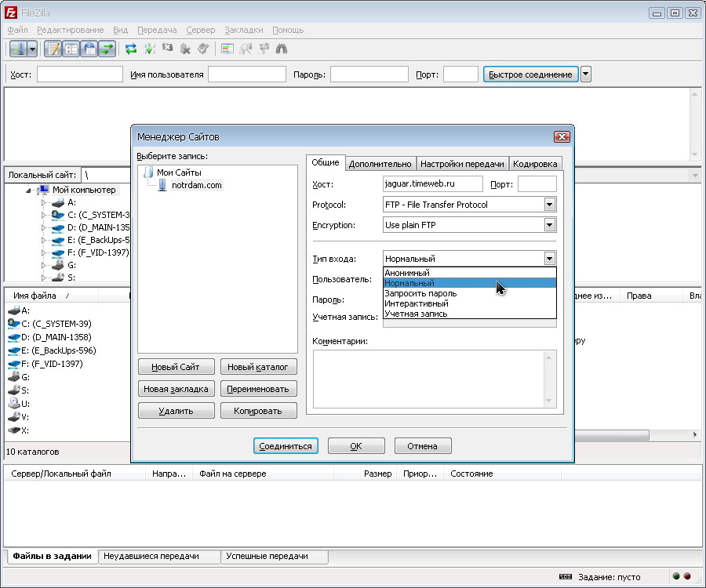
Task: Open the Site Manager toolbar icon
Action: [x=19, y=49]
